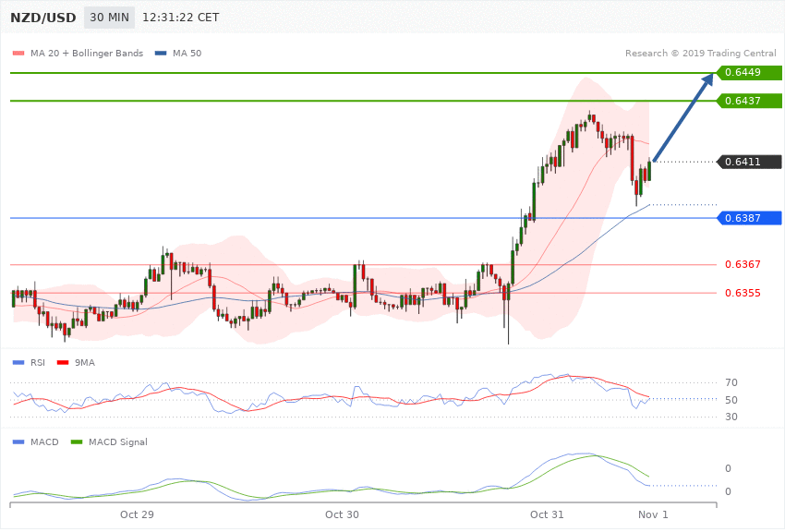This screenshot has width=785, height=532.
Task: Click the MA 20 + Bollinger Bands legend label
Action: (x=87, y=53)
